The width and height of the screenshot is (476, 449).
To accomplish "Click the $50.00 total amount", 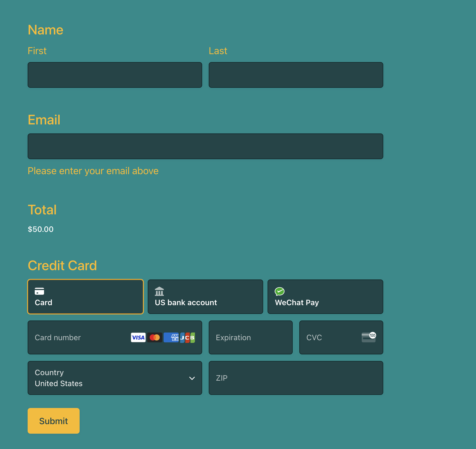I will (x=40, y=229).
